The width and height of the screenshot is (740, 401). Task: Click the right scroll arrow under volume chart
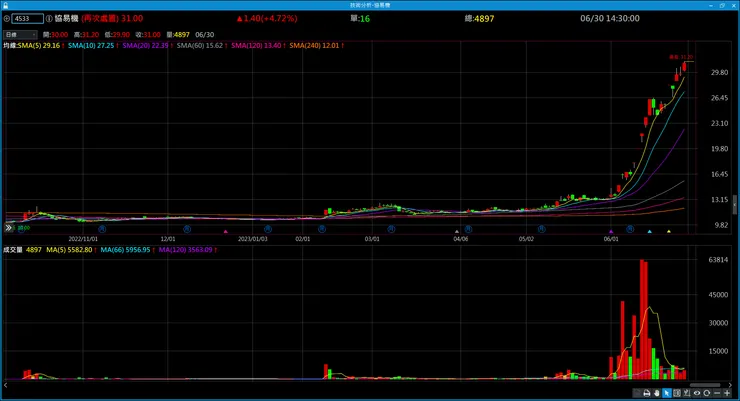coord(730,385)
